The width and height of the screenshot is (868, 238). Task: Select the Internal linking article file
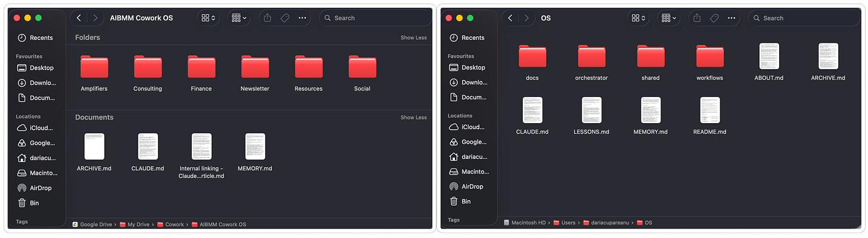point(201,146)
